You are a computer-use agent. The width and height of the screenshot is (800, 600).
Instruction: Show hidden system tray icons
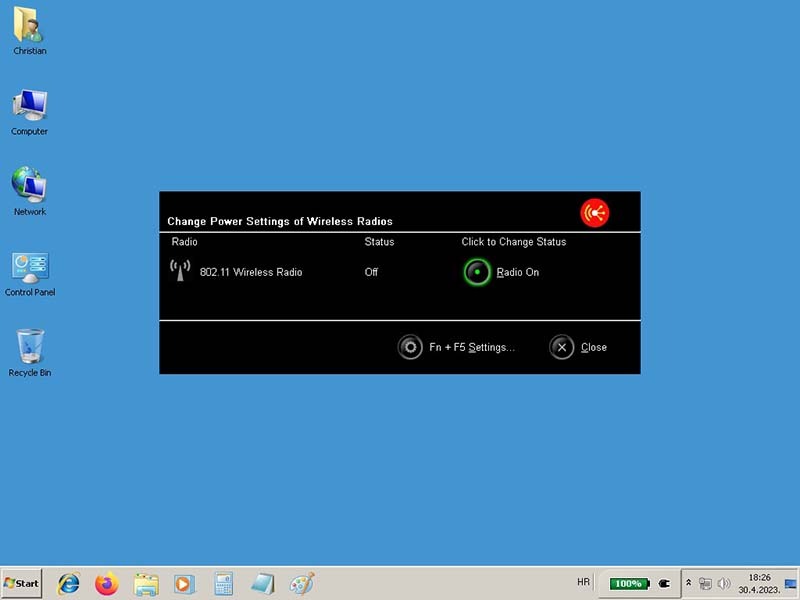point(688,583)
